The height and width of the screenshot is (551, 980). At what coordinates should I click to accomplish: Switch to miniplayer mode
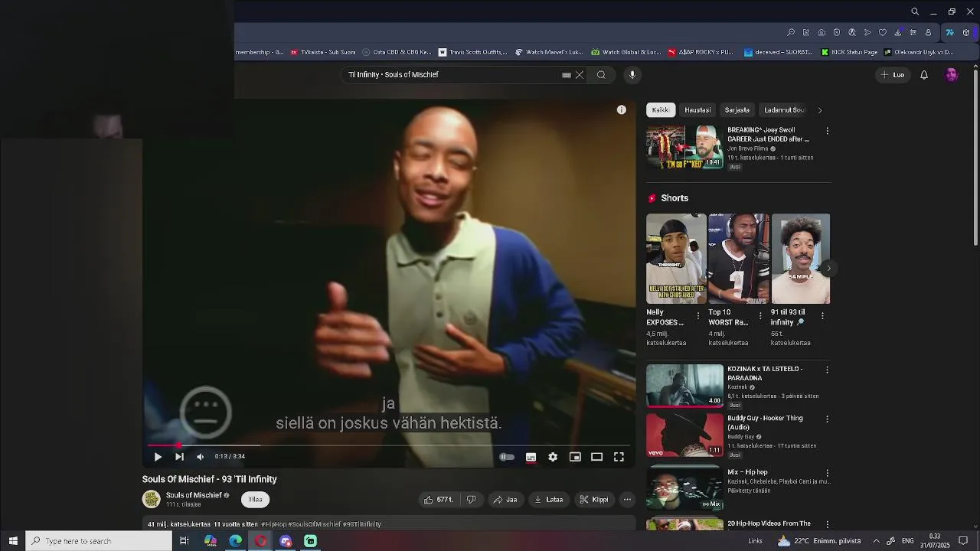click(x=575, y=457)
